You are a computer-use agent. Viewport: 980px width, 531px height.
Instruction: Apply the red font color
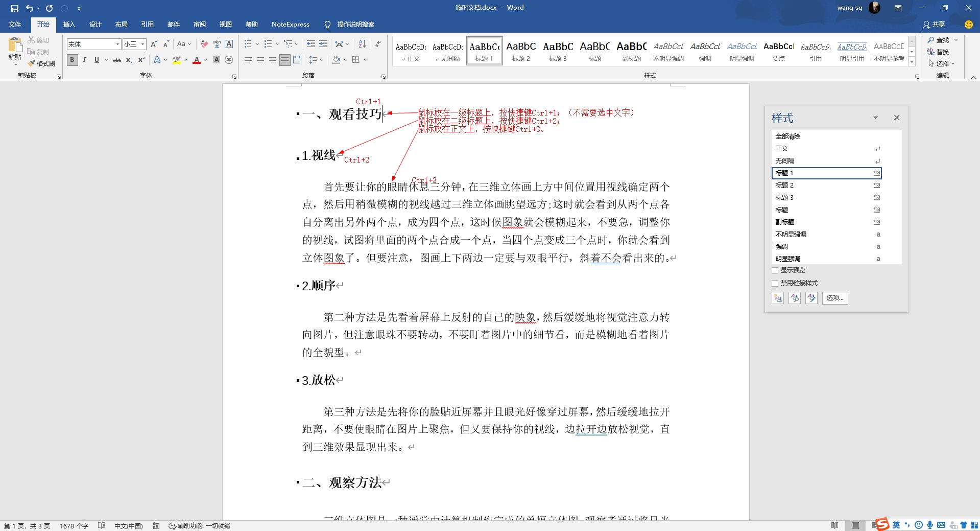coord(197,60)
